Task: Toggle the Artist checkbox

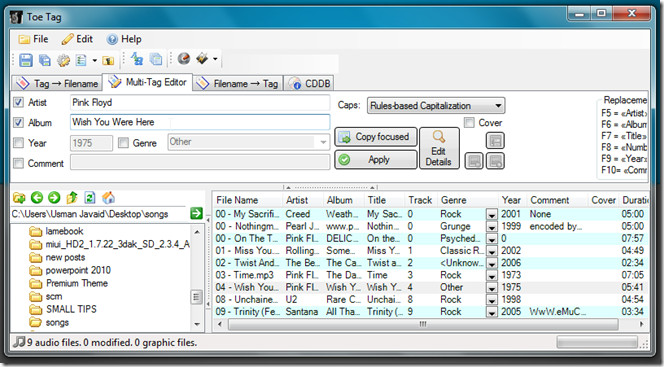Action: pyautogui.click(x=18, y=102)
